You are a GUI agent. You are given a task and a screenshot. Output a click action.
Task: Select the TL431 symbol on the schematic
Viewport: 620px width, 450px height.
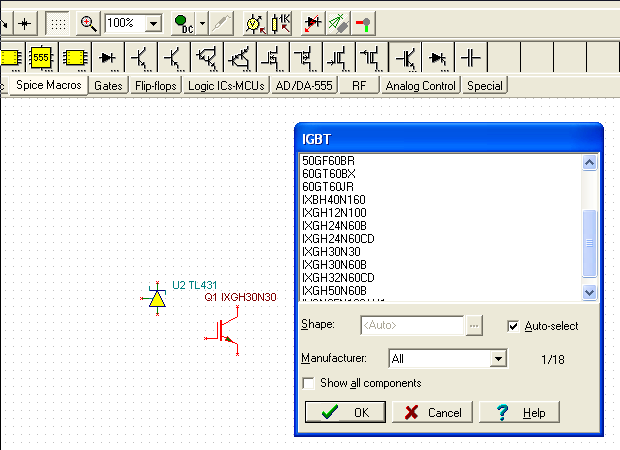(157, 299)
